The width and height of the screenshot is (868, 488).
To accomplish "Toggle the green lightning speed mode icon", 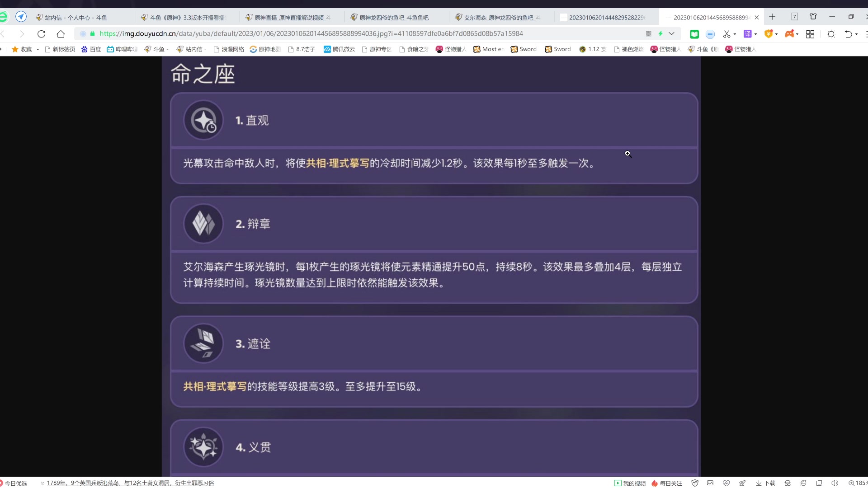I will [x=660, y=34].
